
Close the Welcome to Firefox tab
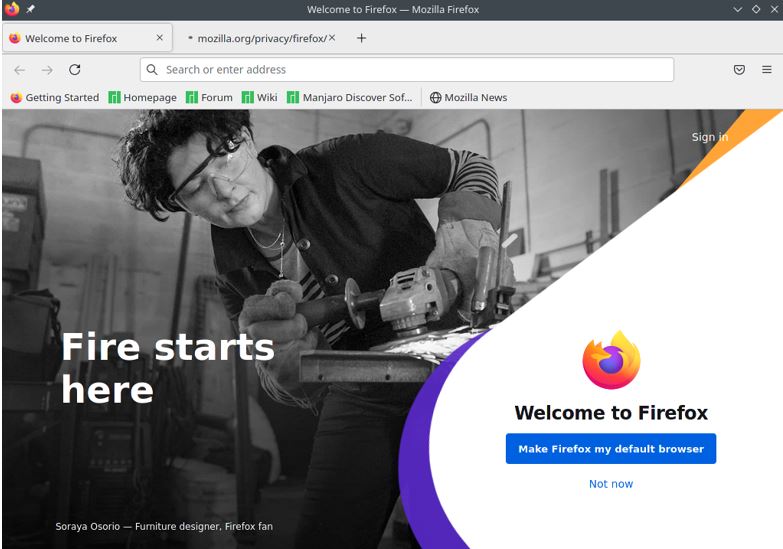click(160, 38)
